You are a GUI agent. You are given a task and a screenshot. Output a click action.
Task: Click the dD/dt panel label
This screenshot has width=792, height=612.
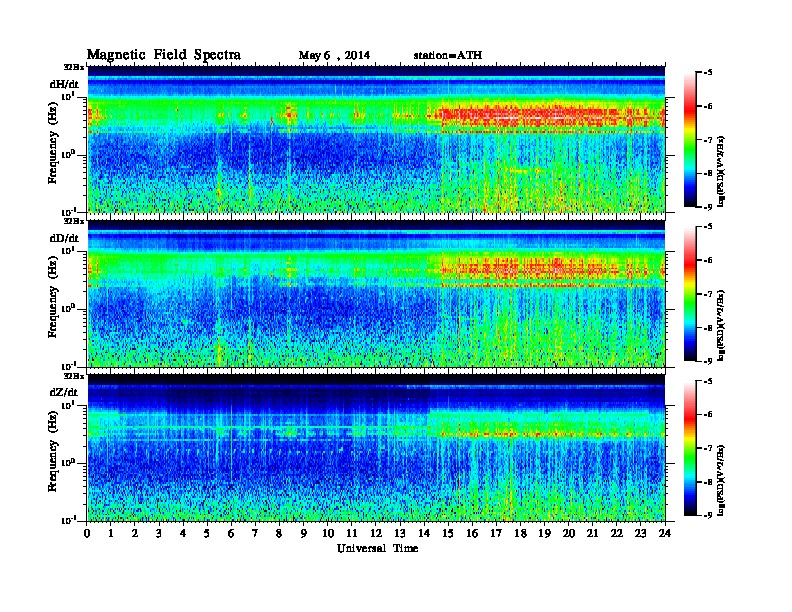64,238
